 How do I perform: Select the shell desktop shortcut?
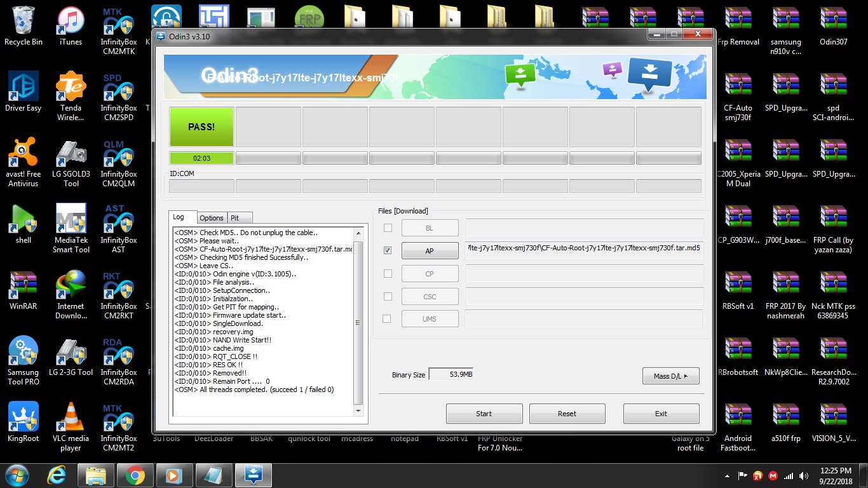coord(24,224)
